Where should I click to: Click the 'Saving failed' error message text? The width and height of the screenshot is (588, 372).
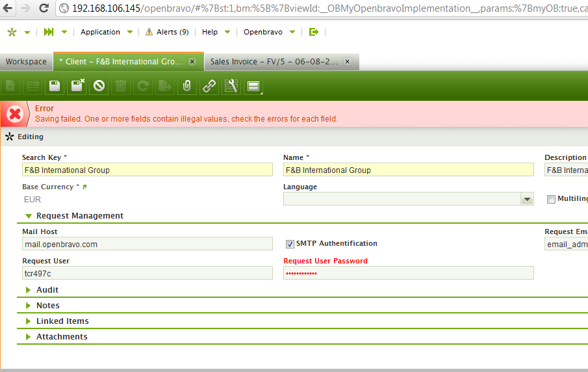tap(186, 119)
